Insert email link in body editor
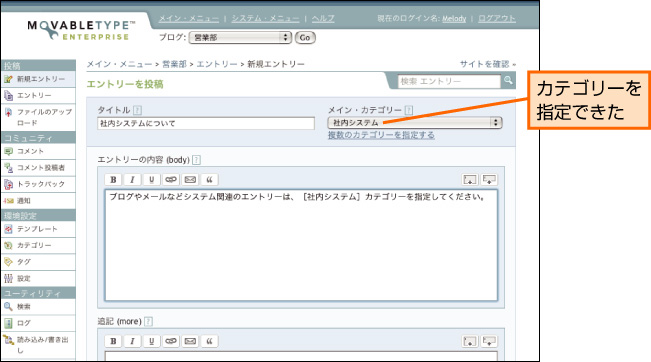 pos(190,179)
